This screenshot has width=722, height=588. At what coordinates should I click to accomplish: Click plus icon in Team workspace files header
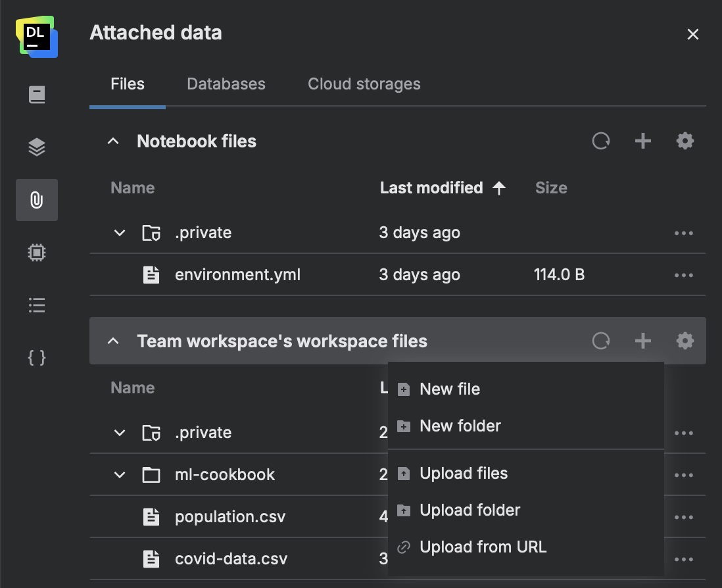[643, 341]
